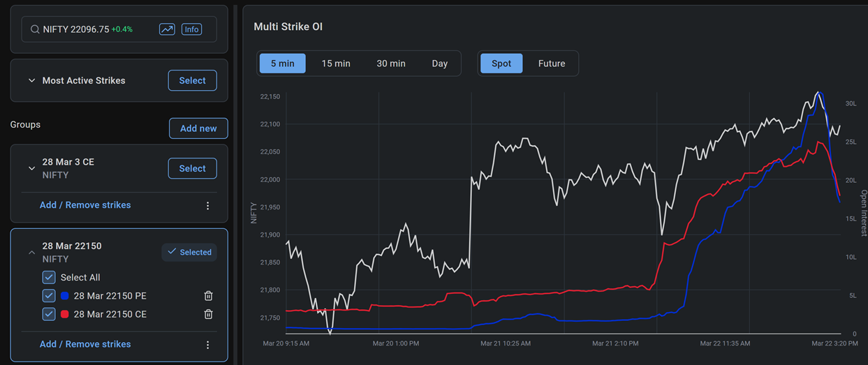Viewport: 868px width, 365px height.
Task: Click Add / Remove strikes under 28 Mar 22150
Action: (85, 344)
